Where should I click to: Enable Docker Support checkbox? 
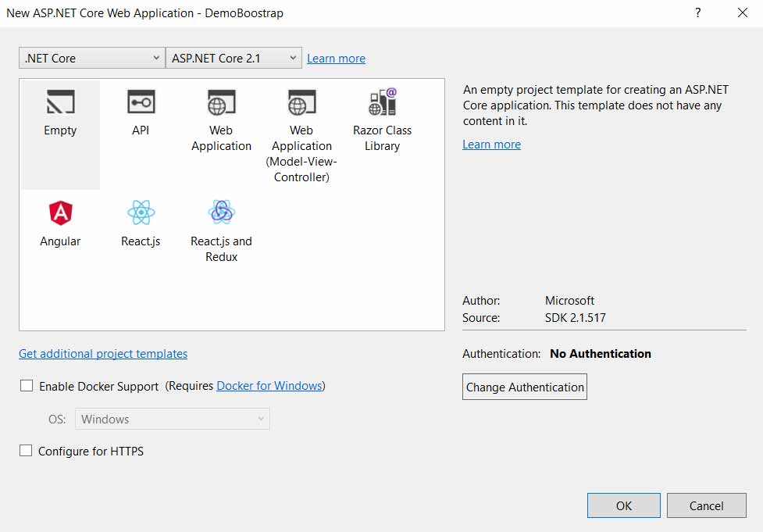coord(27,386)
